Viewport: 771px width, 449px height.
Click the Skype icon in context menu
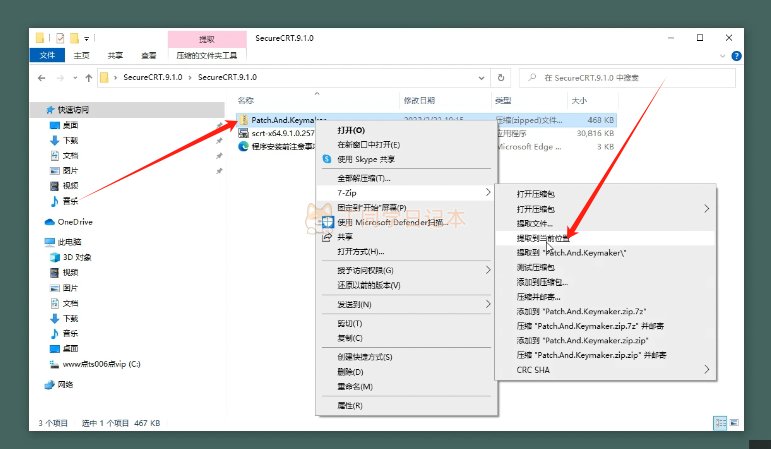coord(327,159)
